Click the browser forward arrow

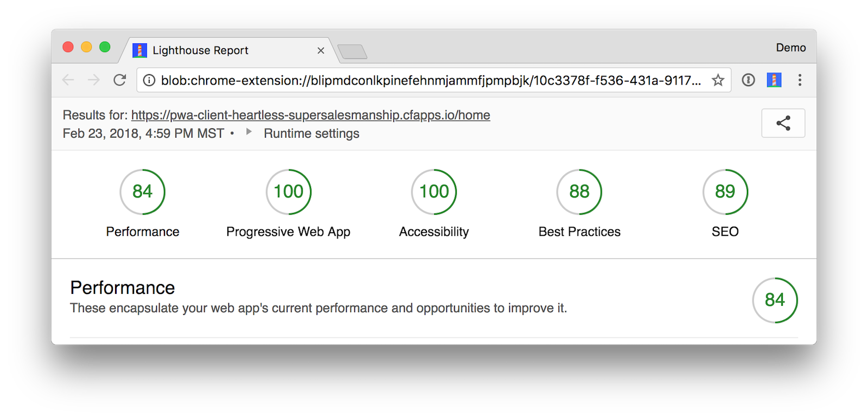coord(94,80)
